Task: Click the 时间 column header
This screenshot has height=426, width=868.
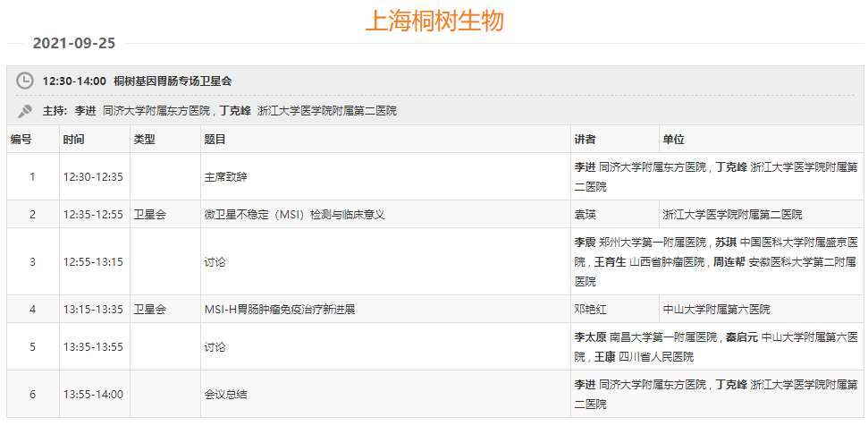Action: [74, 140]
